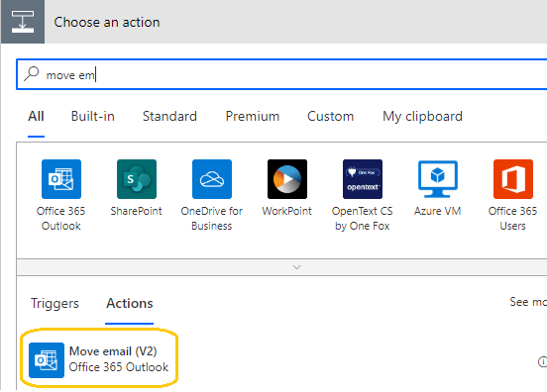Show info for Move email (V2) action

pos(542,361)
